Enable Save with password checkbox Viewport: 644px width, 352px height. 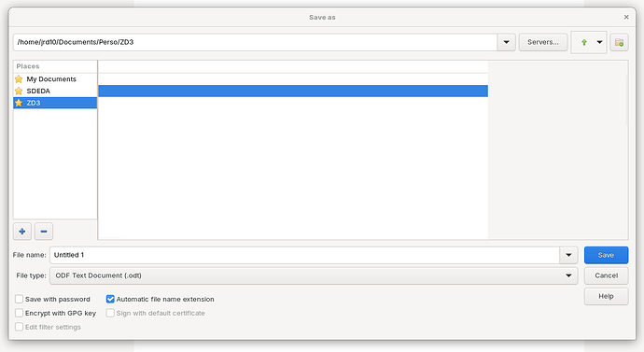click(x=19, y=299)
